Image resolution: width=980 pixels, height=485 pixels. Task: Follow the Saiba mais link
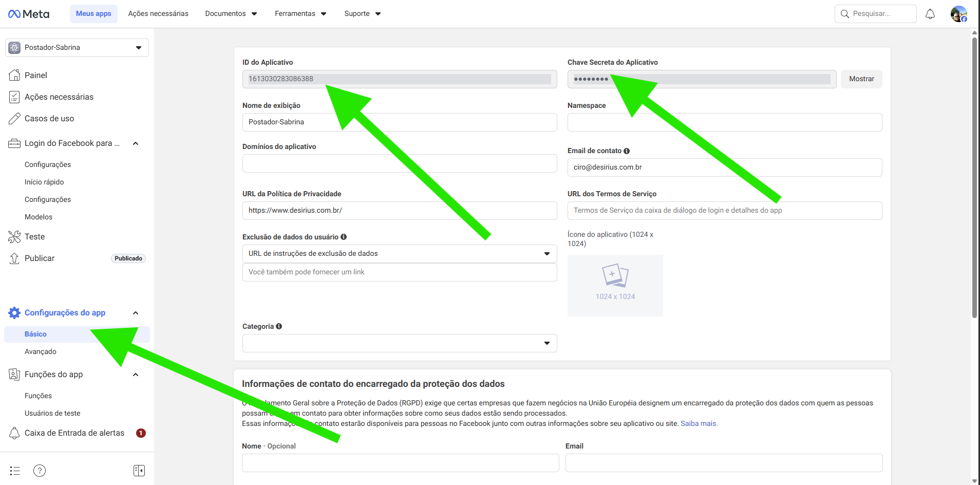tap(699, 424)
